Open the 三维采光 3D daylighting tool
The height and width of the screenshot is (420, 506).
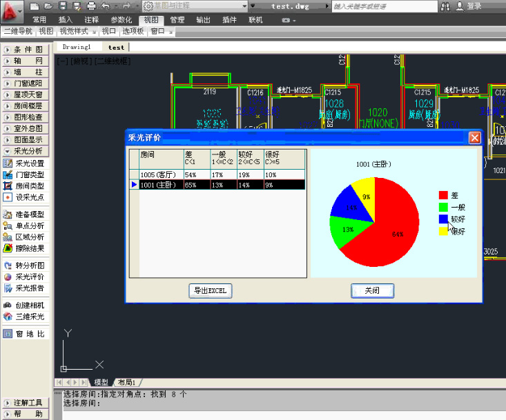point(8,317)
